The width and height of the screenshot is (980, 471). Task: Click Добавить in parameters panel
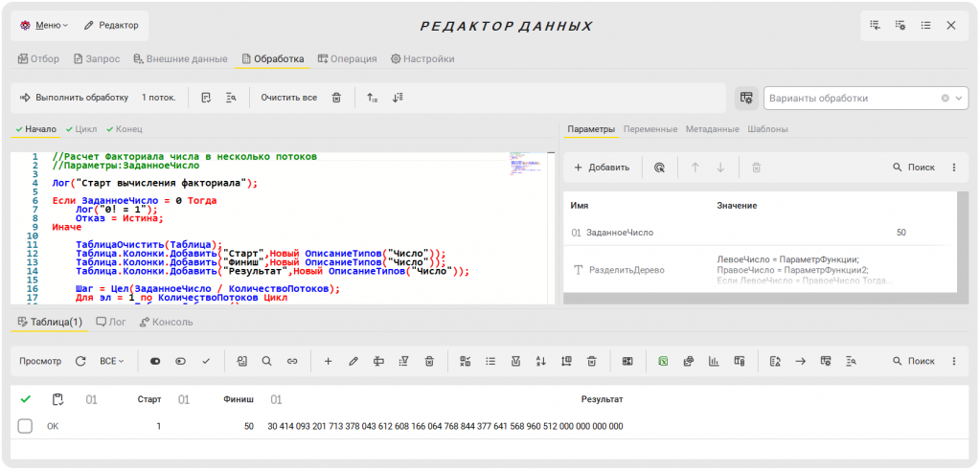[602, 168]
